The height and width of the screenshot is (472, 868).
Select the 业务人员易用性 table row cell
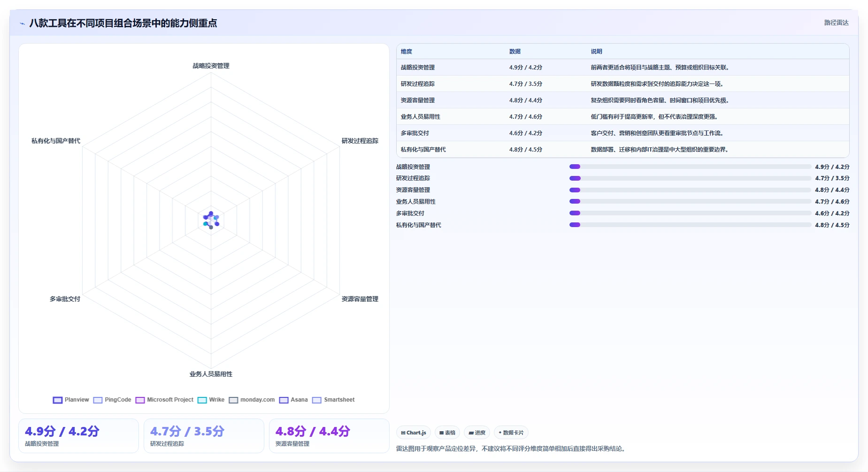click(421, 117)
